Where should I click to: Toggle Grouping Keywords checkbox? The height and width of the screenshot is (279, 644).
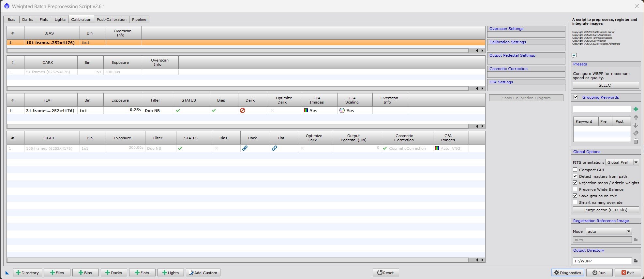576,97
